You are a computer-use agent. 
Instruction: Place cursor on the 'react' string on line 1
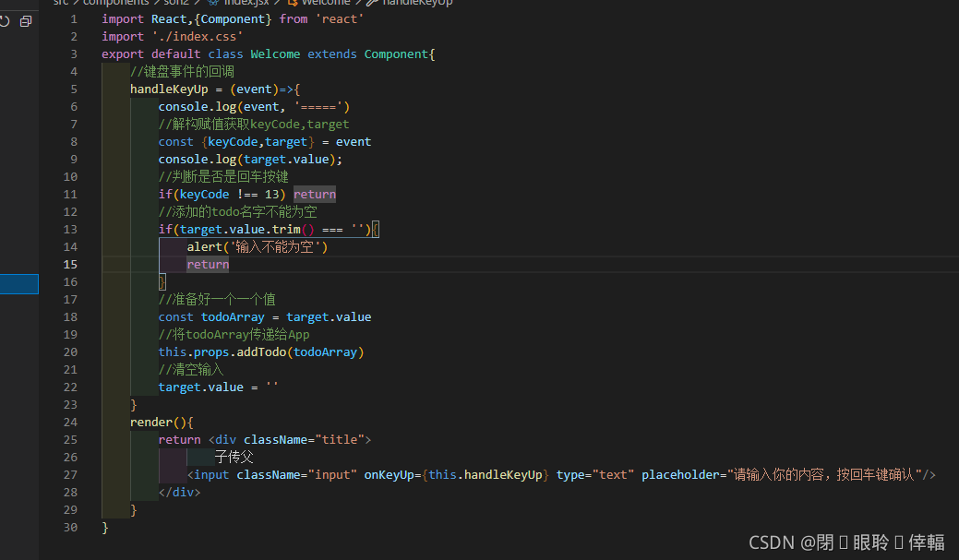point(340,19)
